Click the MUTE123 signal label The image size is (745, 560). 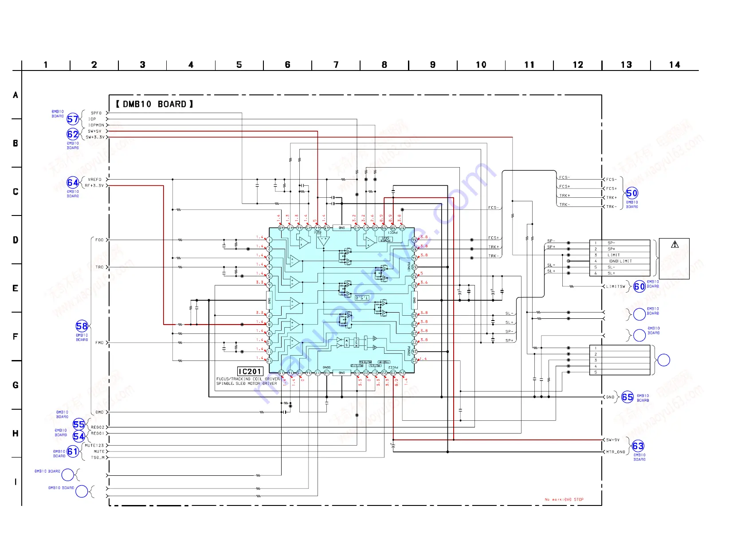[x=94, y=446]
